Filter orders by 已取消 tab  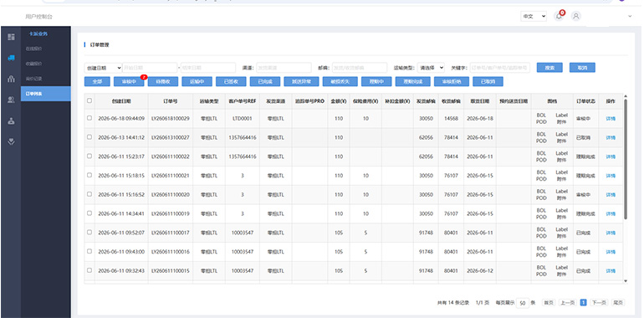click(488, 81)
